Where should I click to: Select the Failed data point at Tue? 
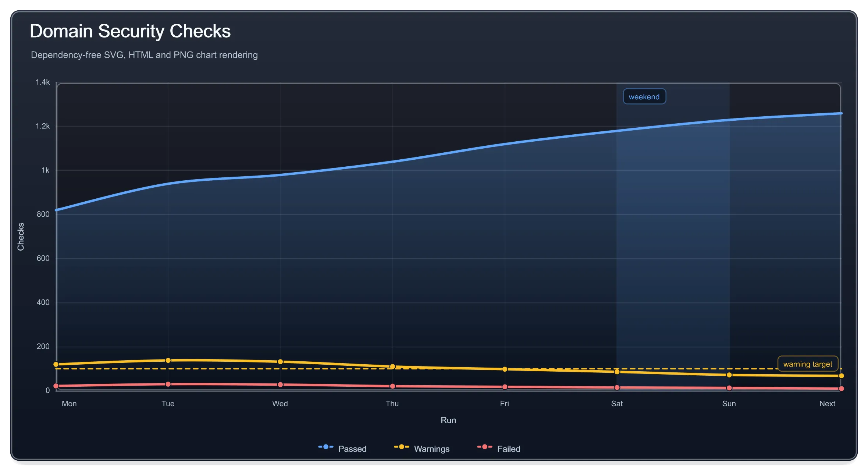point(168,384)
